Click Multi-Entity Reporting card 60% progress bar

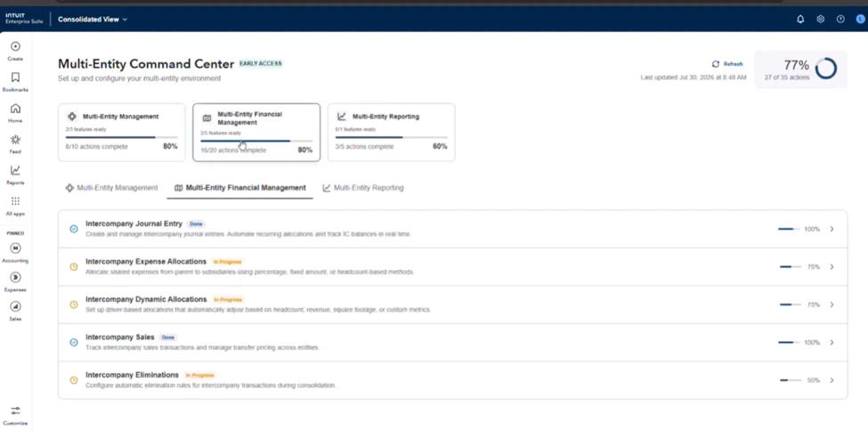point(392,137)
